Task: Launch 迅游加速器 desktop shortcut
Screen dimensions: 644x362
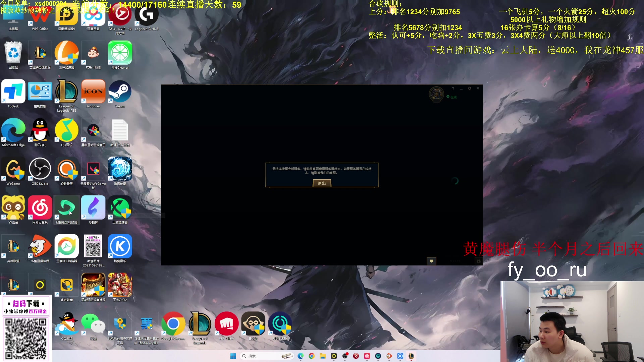Action: coord(120,210)
